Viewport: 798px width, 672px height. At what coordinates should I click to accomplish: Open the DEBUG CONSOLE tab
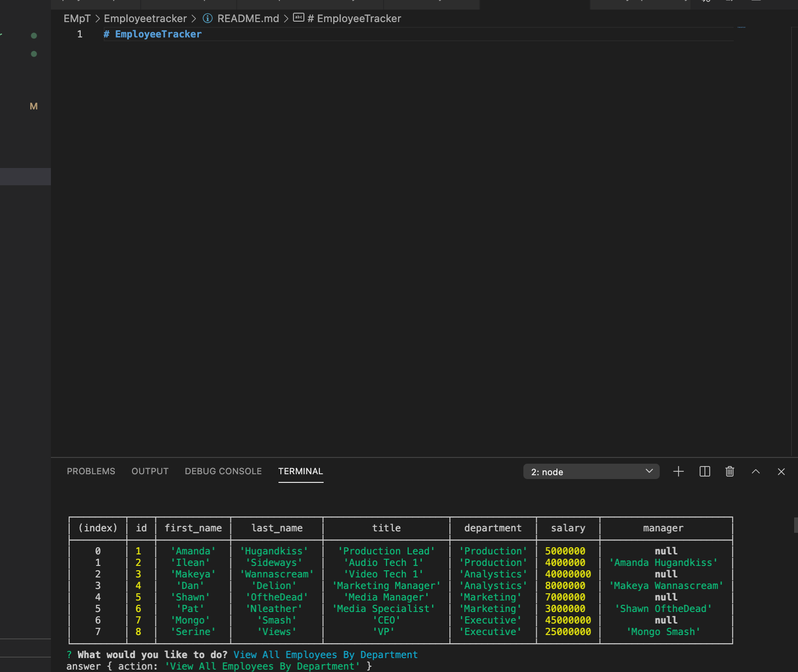[223, 471]
